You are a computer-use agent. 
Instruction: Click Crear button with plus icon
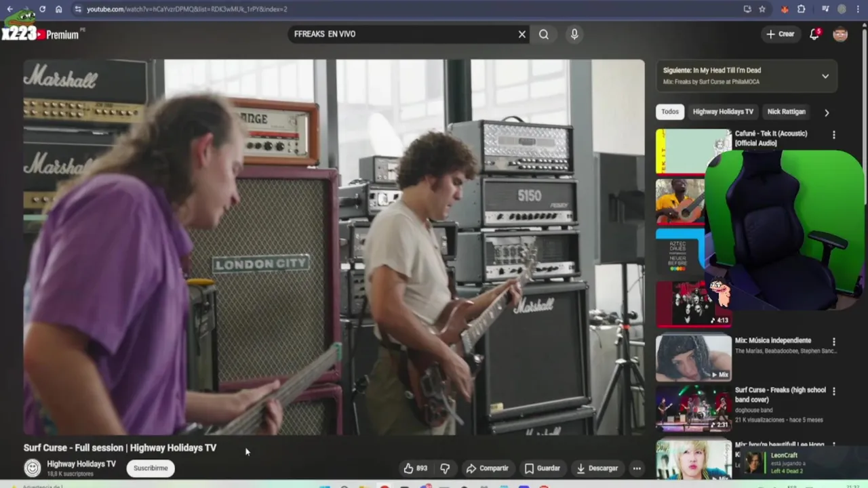point(780,34)
